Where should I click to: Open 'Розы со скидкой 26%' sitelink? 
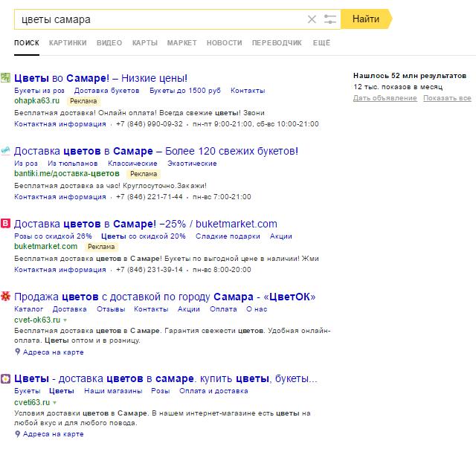[x=53, y=236]
